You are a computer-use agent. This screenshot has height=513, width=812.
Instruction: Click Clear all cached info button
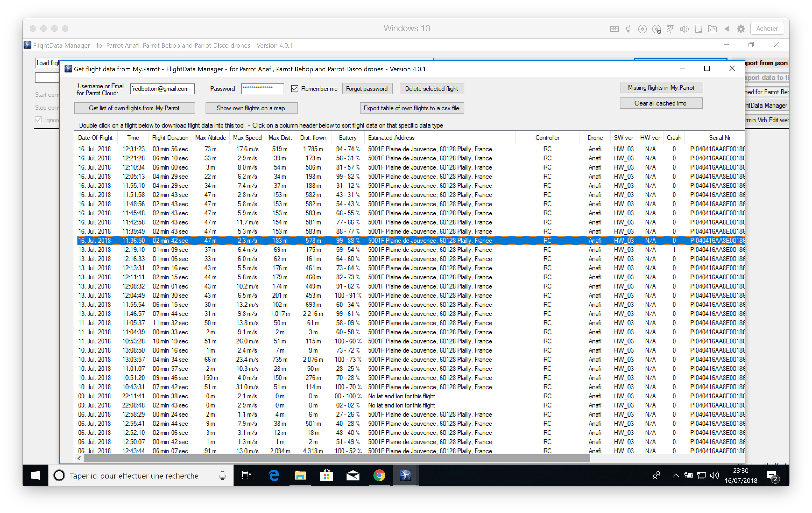(661, 103)
